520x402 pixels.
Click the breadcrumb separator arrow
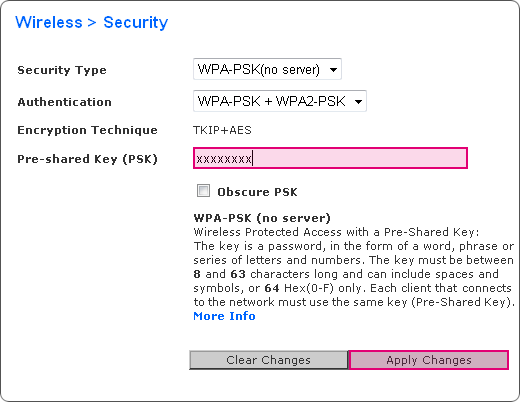pyautogui.click(x=92, y=23)
